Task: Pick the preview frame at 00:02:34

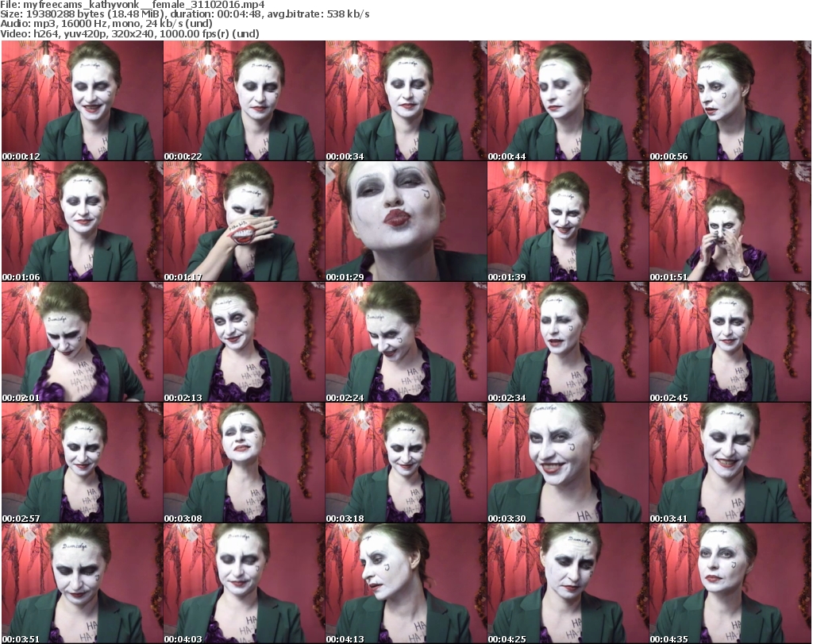Action: (568, 342)
